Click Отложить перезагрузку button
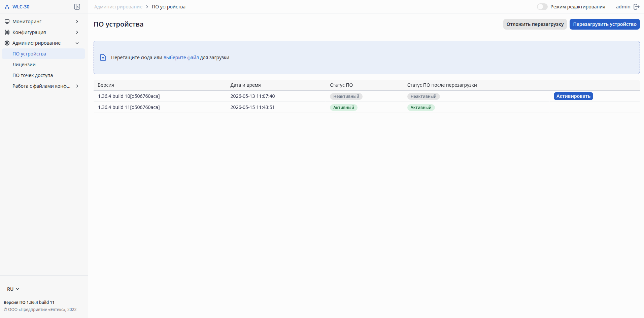Image resolution: width=644 pixels, height=318 pixels. [x=535, y=24]
